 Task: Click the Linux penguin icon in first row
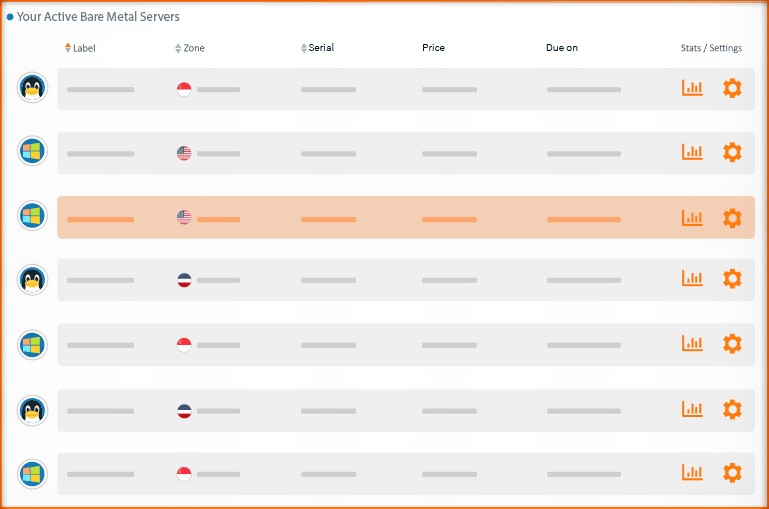[x=32, y=88]
